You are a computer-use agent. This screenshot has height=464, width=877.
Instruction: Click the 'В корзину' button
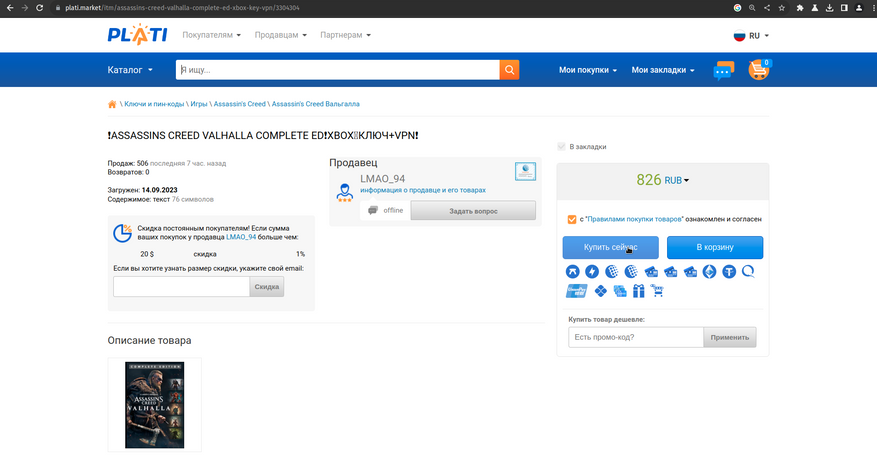click(x=715, y=247)
